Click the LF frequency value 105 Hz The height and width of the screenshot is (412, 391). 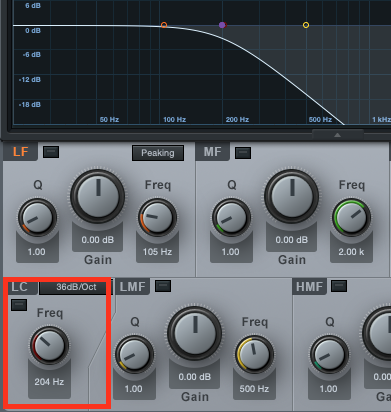(157, 252)
